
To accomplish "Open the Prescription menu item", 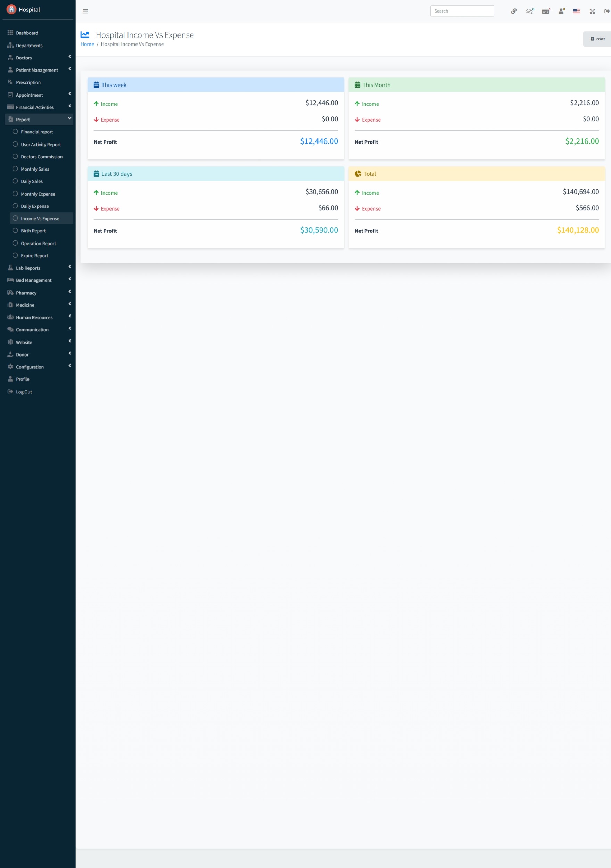I will 39,82.
